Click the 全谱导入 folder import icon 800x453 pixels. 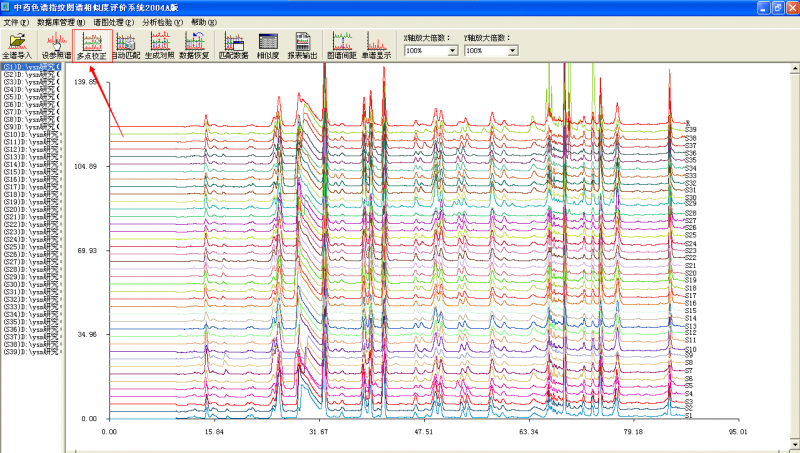17,45
